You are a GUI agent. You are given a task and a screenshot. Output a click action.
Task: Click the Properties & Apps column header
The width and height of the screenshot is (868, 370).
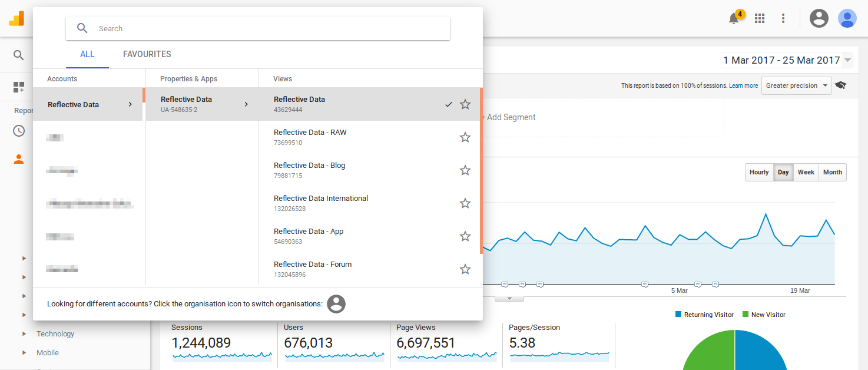click(188, 79)
